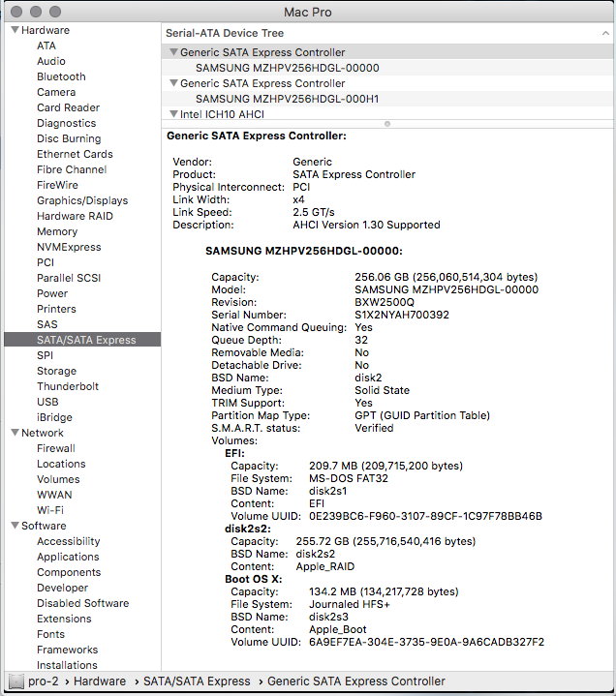Select Developer in the sidebar
The width and height of the screenshot is (616, 696).
62,588
